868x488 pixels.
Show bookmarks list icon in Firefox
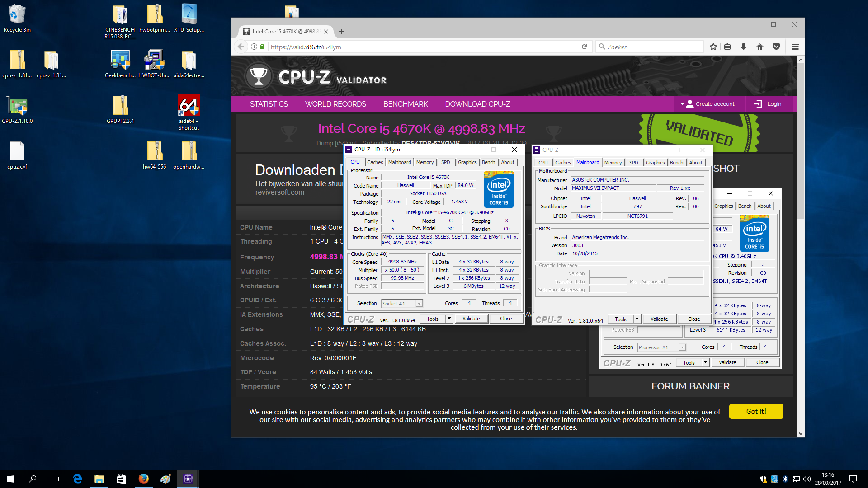pos(727,47)
